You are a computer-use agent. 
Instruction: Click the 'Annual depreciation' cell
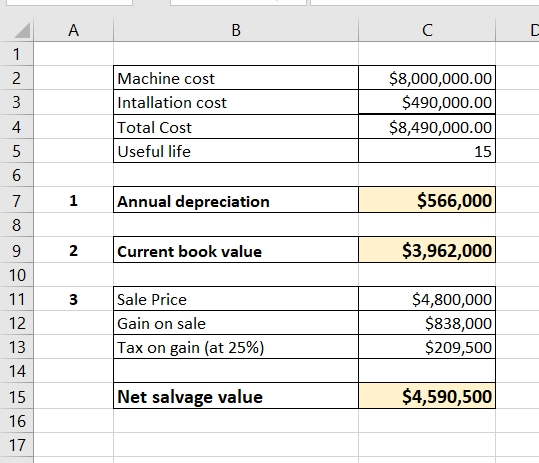pos(236,200)
